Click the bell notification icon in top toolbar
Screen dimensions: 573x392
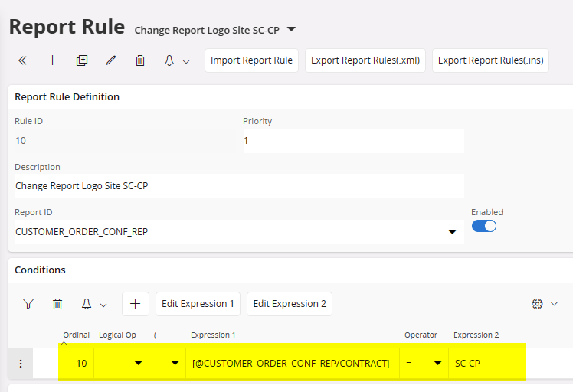coord(170,60)
